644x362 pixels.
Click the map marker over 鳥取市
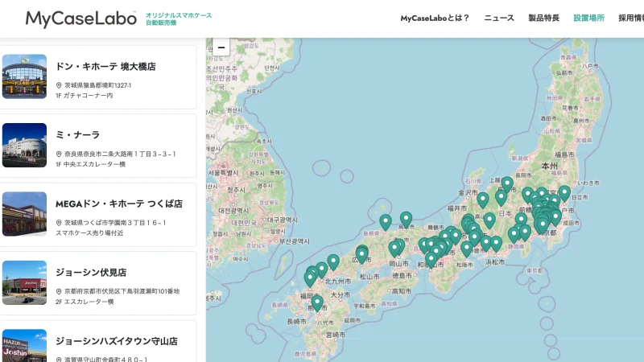[406, 219]
